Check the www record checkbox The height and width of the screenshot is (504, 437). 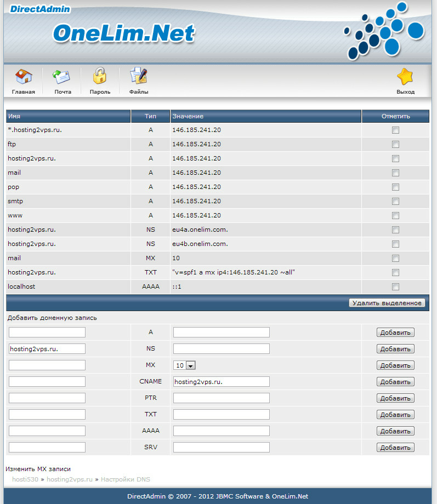point(395,215)
